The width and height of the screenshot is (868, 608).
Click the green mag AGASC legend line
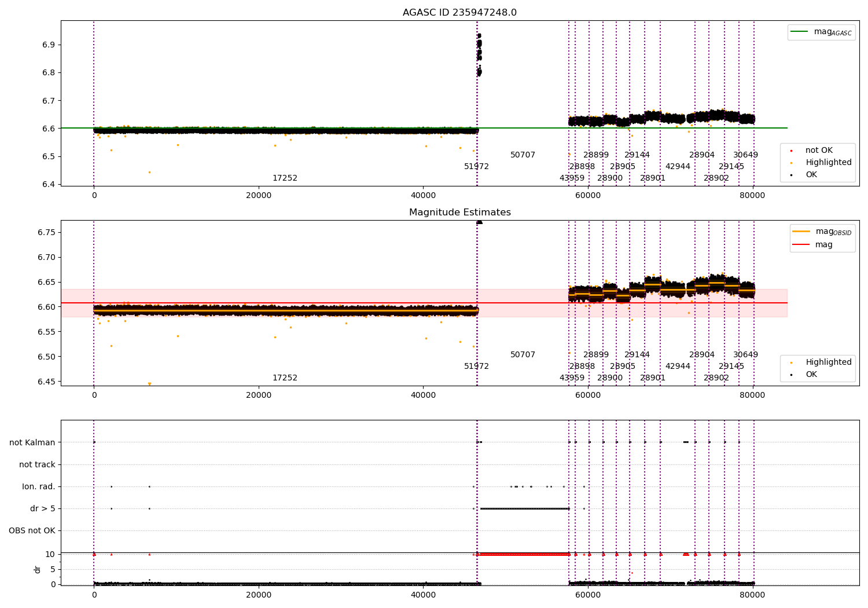pos(799,31)
